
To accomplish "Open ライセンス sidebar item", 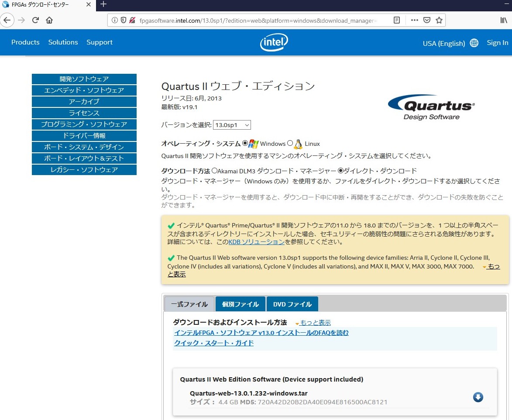I will pyautogui.click(x=84, y=113).
